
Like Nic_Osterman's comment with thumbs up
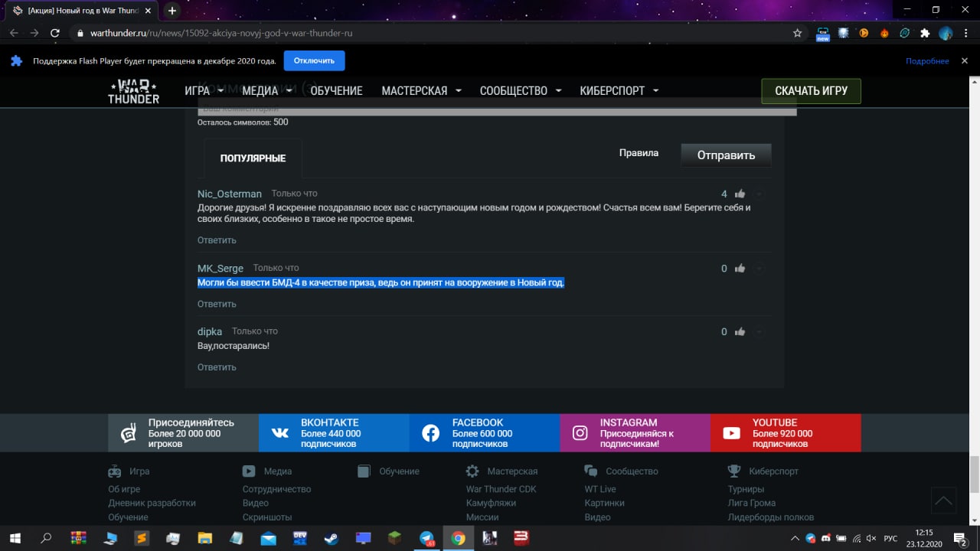tap(740, 194)
